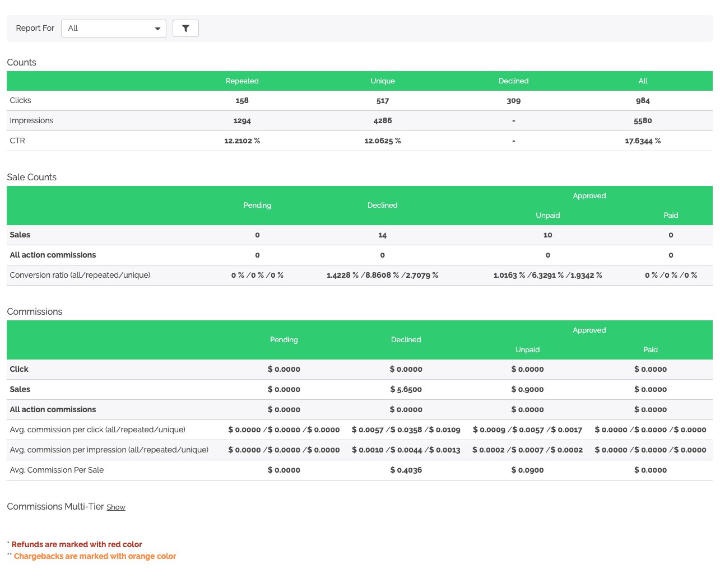Click the Click row label in Commissions
Screen dimensions: 720x588
coord(19,369)
